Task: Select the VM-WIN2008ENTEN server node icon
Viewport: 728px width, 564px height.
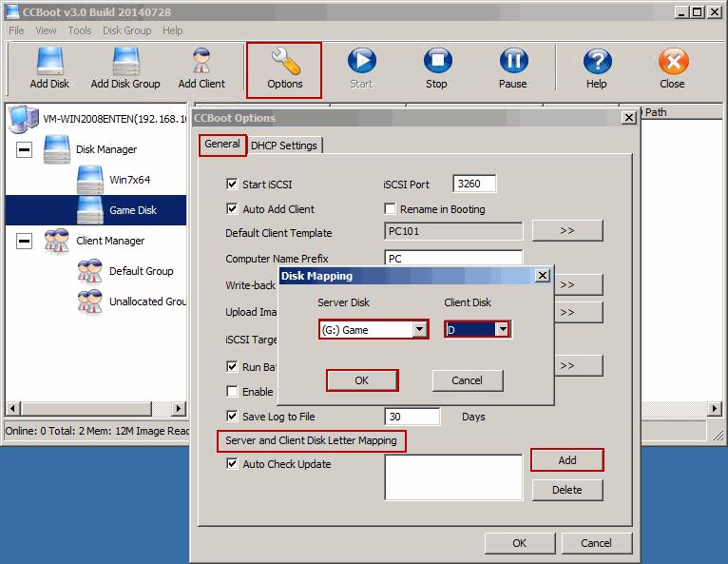Action: [x=23, y=119]
